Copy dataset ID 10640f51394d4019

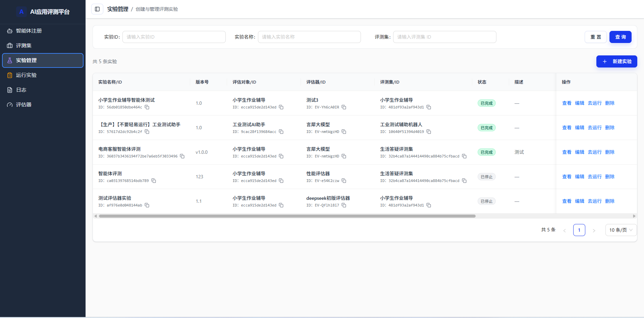pyautogui.click(x=429, y=132)
